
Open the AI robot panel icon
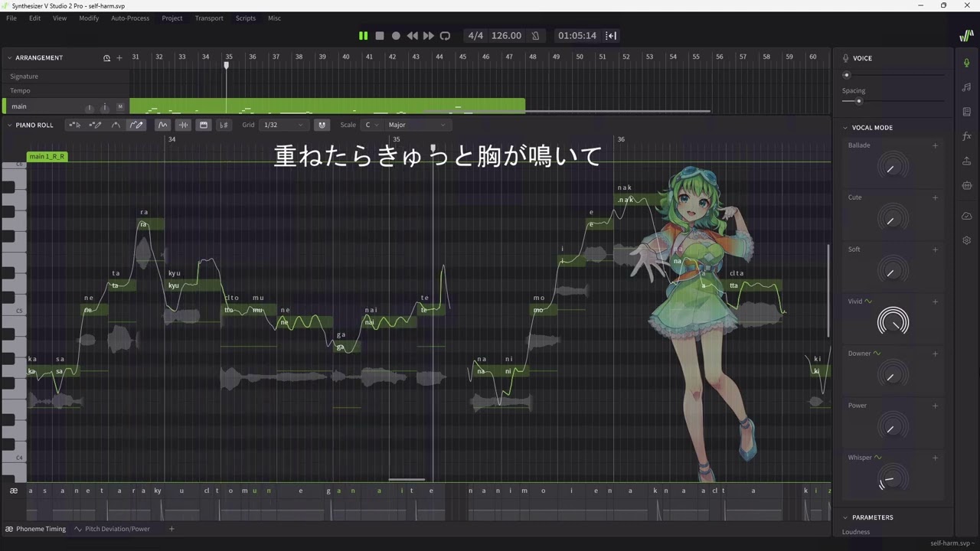click(966, 185)
